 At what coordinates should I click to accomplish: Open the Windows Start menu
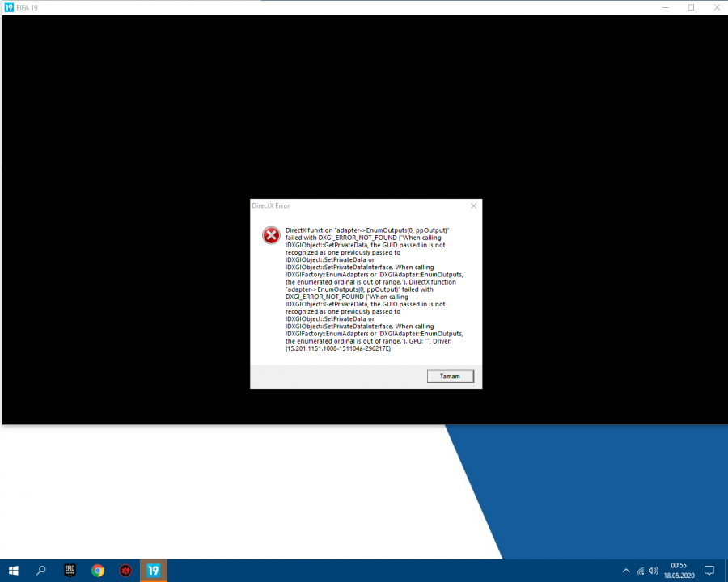coord(14,571)
